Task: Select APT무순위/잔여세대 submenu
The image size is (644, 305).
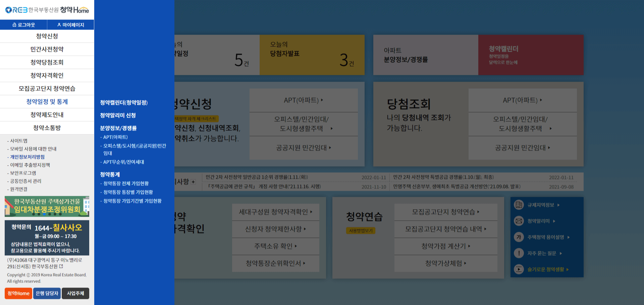Action: [x=123, y=162]
